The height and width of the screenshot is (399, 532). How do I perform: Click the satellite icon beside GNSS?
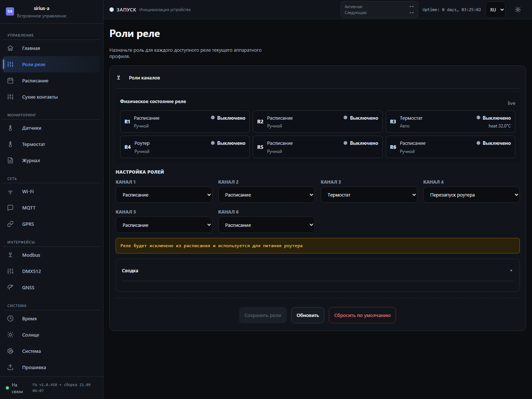click(10, 287)
